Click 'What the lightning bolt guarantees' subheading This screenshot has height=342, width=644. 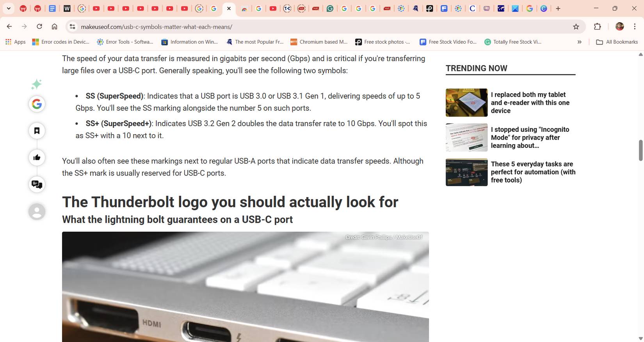pos(177,220)
